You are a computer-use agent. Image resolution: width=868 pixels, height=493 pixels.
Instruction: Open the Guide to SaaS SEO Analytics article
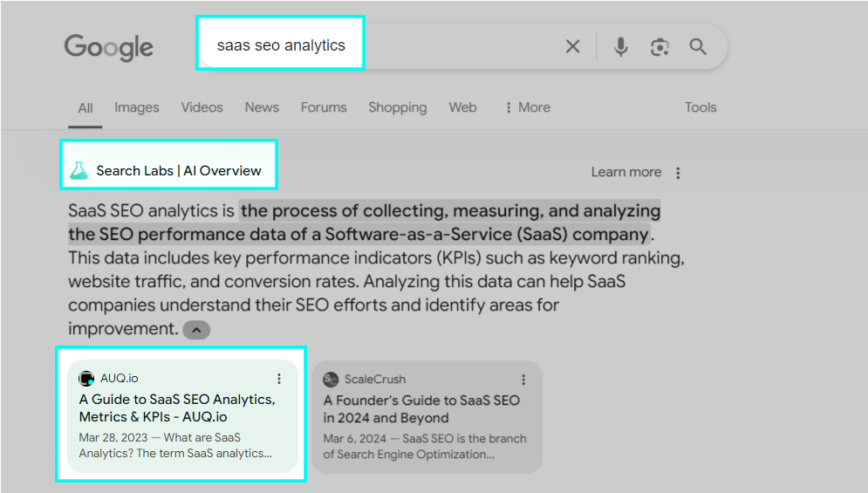(177, 408)
